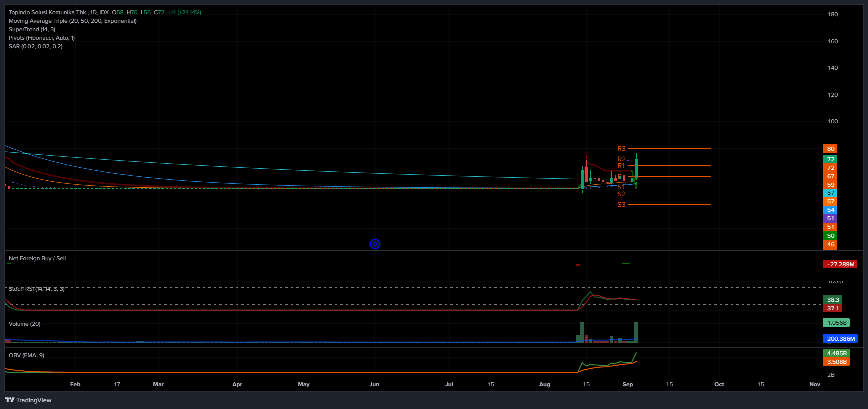
Task: Click the Stoch RSI (14, 14, 3, 3) label
Action: [x=37, y=289]
